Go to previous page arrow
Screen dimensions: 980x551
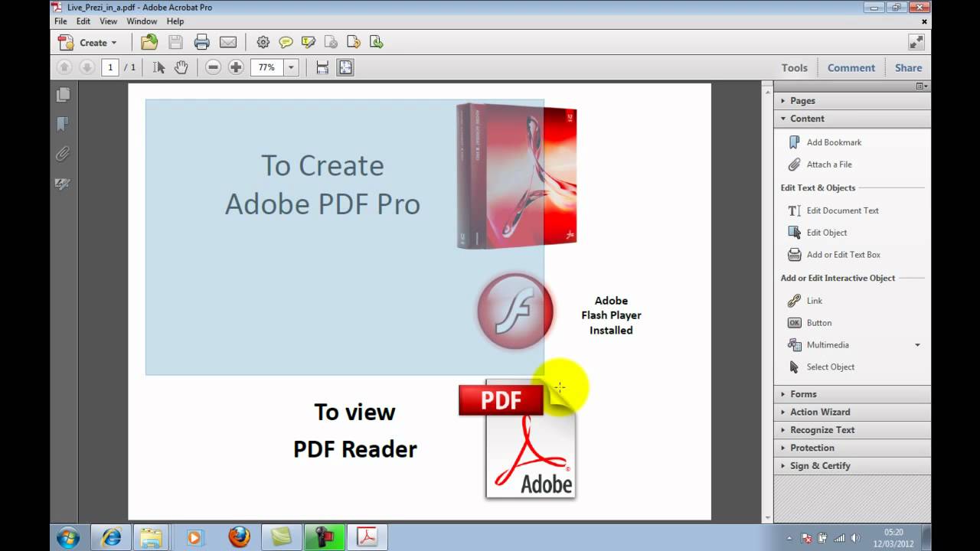point(64,67)
